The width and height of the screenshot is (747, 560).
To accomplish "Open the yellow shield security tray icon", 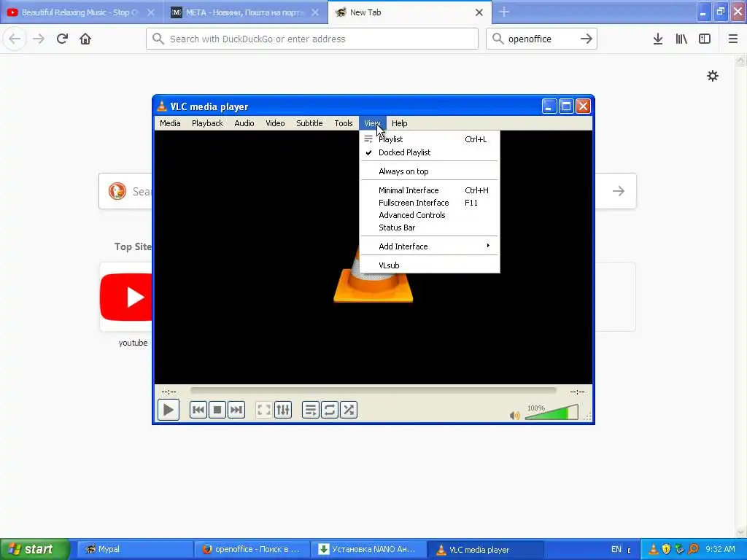I will click(x=667, y=549).
